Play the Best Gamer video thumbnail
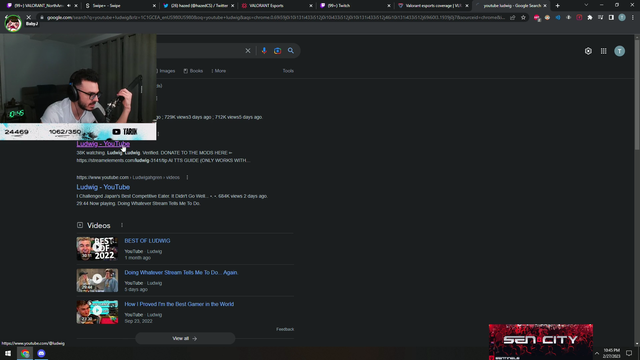The width and height of the screenshot is (640, 360). (97, 312)
